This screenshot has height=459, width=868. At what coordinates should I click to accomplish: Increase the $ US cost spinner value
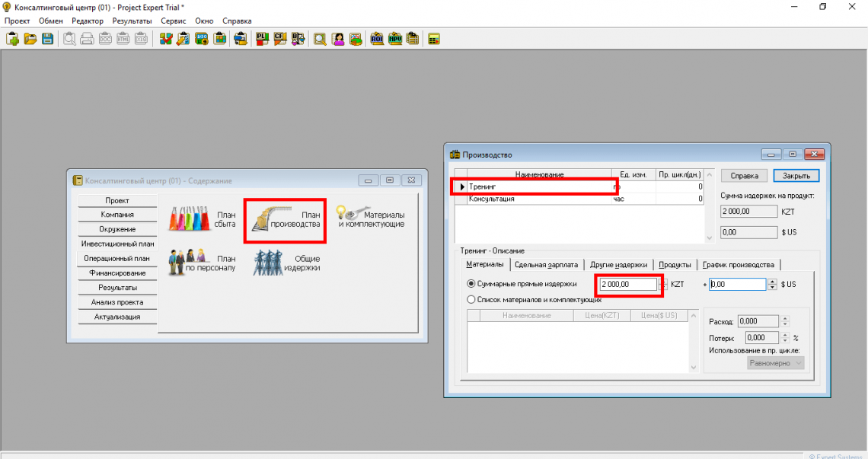coord(772,281)
